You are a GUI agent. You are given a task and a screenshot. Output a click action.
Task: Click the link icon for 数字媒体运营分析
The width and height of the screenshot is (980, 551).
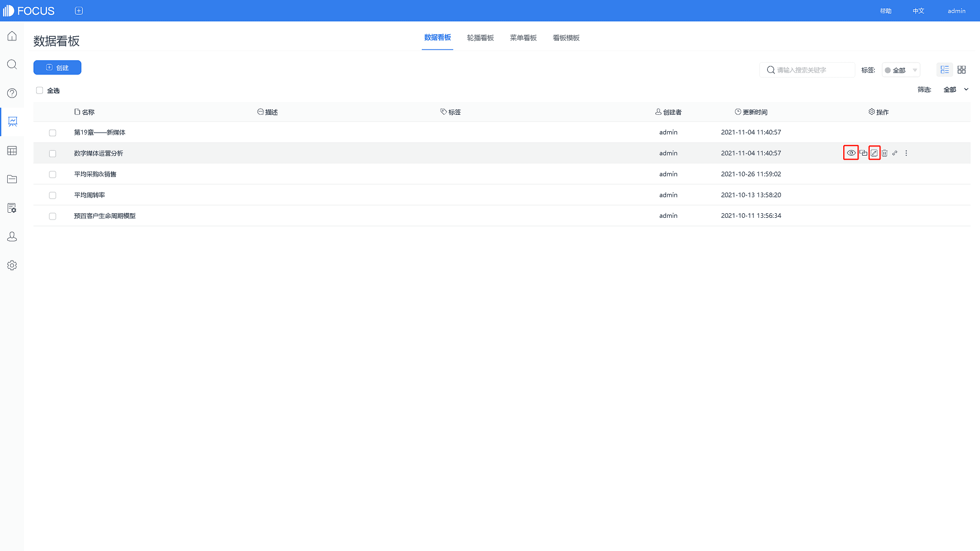(895, 153)
